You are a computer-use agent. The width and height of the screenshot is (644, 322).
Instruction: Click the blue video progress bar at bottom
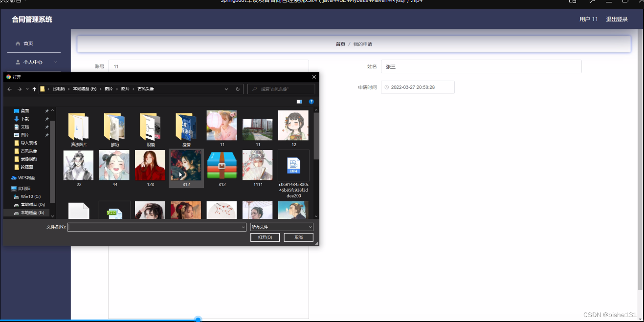pos(197,320)
